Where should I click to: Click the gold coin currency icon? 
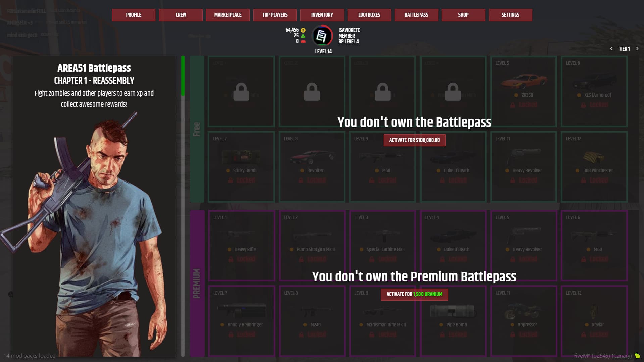303,30
